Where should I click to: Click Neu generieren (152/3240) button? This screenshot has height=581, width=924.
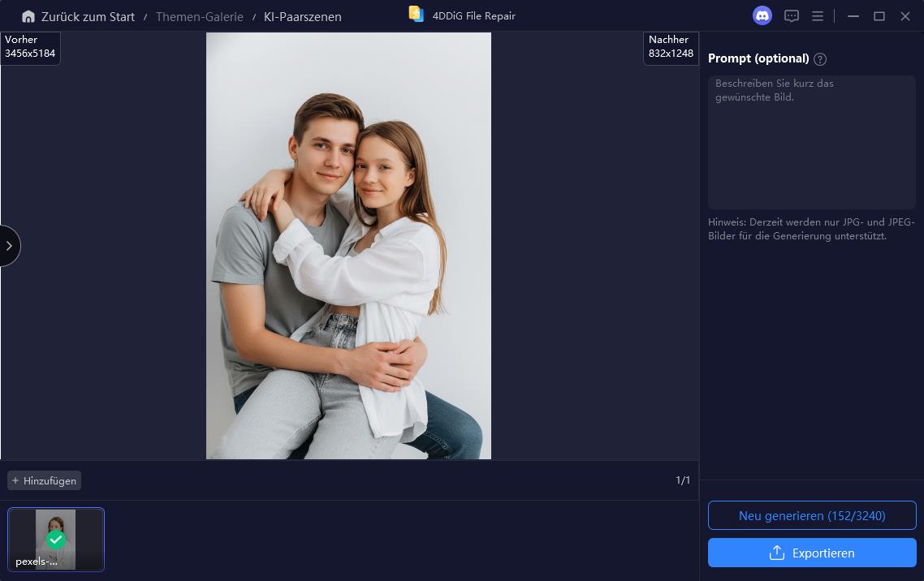click(x=812, y=515)
